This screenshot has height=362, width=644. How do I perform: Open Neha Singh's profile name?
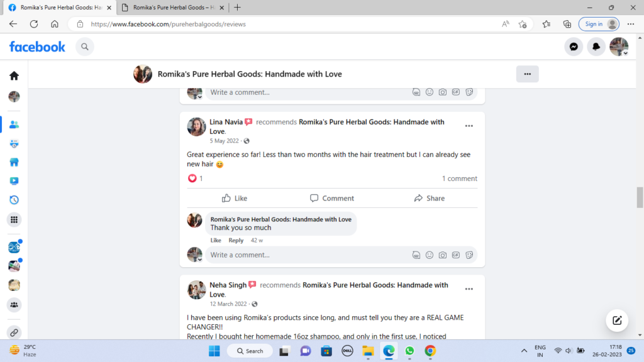pyautogui.click(x=228, y=285)
